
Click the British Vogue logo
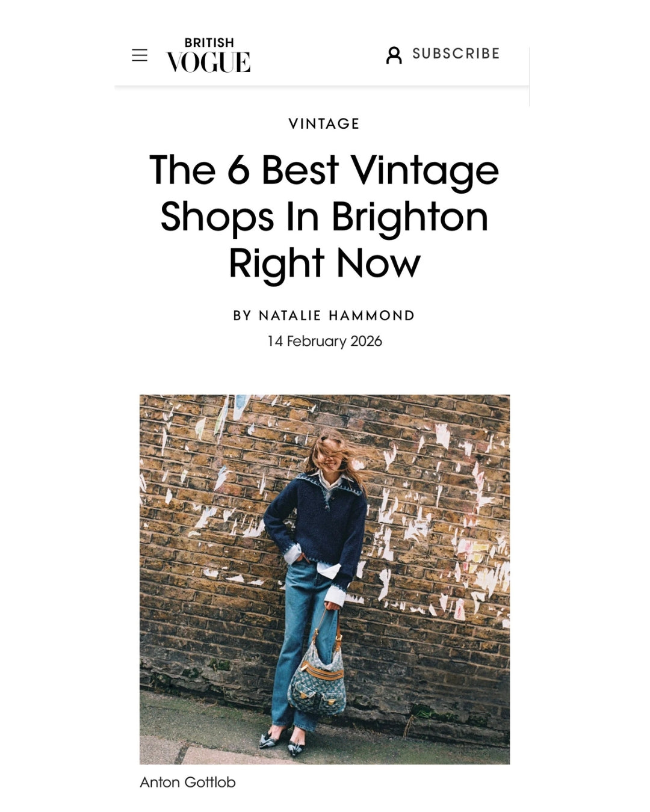pos(208,55)
